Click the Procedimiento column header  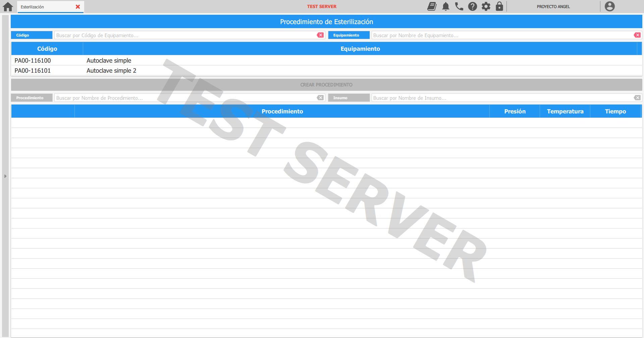click(282, 111)
